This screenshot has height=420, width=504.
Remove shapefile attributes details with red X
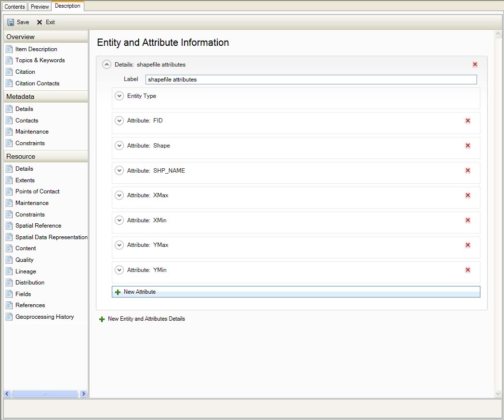point(475,65)
